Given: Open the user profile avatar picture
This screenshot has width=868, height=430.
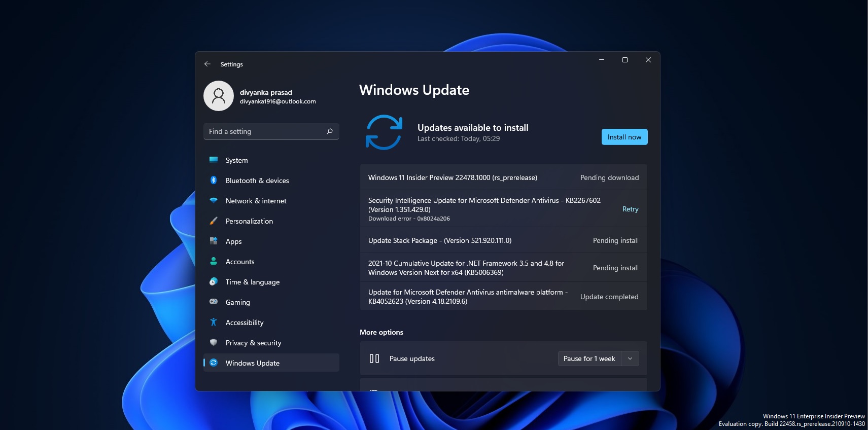Looking at the screenshot, I should (x=219, y=96).
